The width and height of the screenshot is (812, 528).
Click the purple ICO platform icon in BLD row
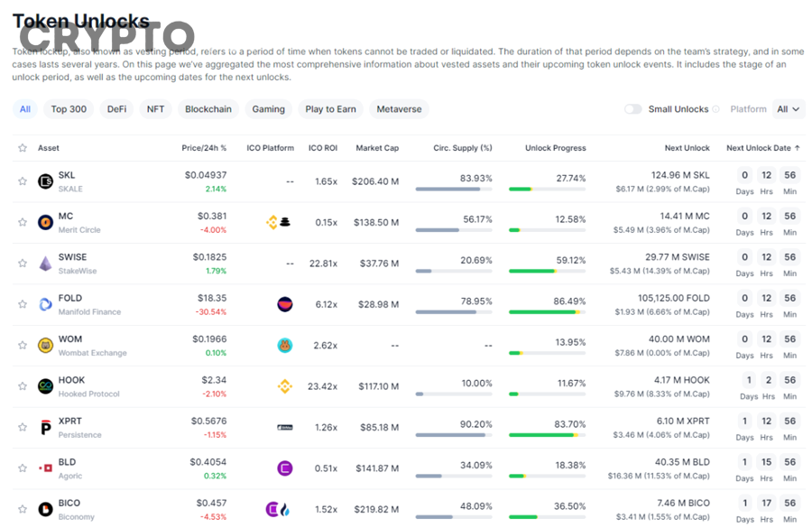[285, 468]
